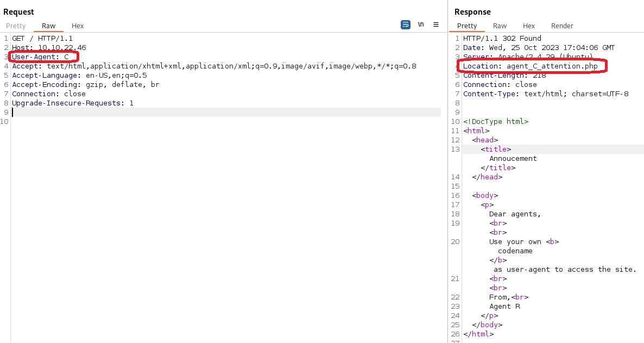Open the Request panel hamburger menu
Viewport: 644px width, 343px height.
pyautogui.click(x=436, y=24)
